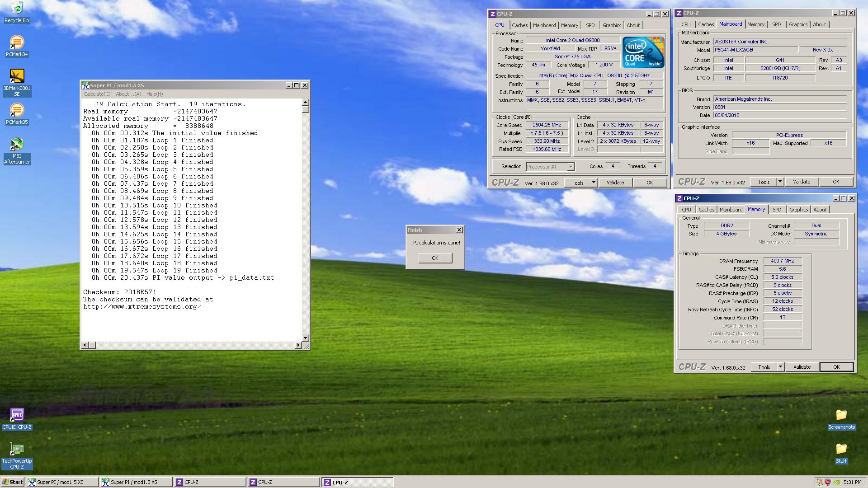Select Mainboard tab in Memory CPU-Z window
The height and width of the screenshot is (488, 868).
coord(731,210)
